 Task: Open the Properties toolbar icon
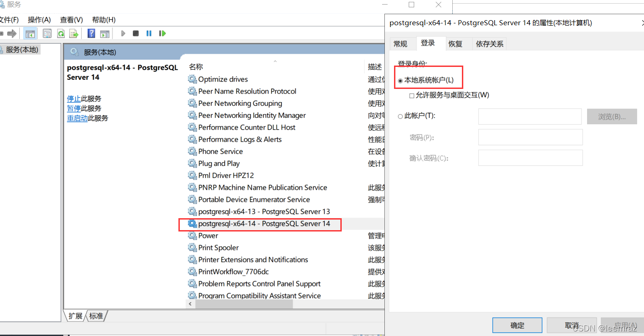tap(47, 33)
